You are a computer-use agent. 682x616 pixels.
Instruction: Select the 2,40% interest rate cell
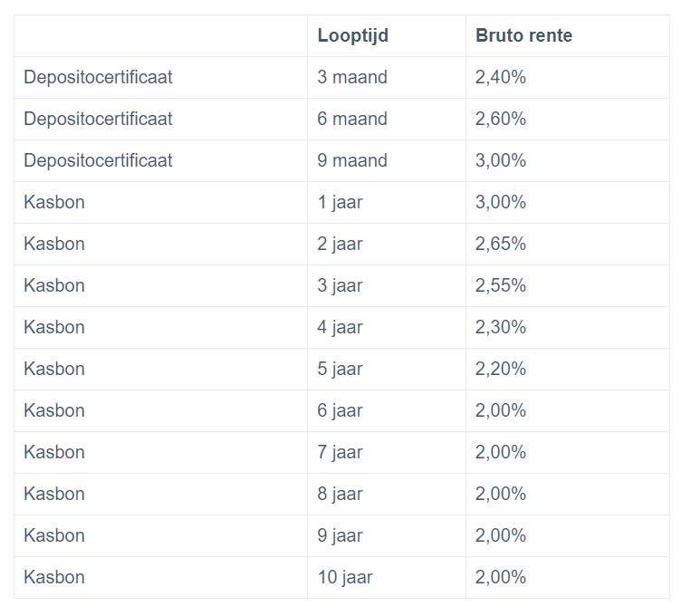(500, 78)
